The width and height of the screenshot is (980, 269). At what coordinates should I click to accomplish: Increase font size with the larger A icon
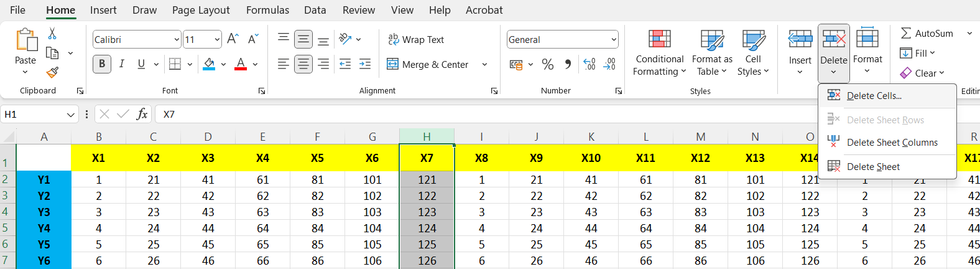coord(233,39)
